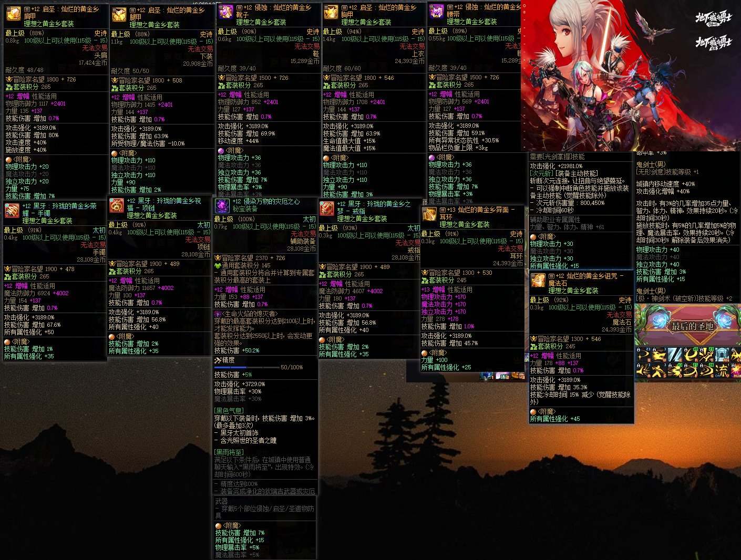The image size is (741, 560).
Task: Click the 需要[光剑掌握]技能 line
Action: click(557, 157)
